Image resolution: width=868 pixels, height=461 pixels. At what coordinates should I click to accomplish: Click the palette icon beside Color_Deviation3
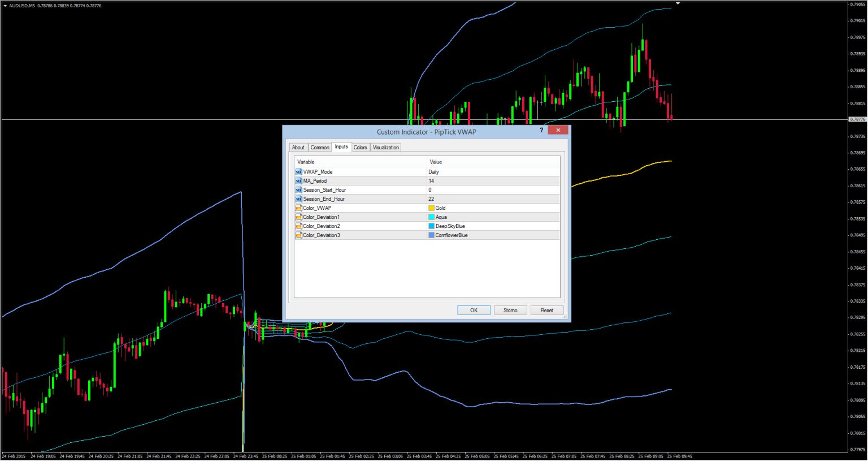tap(298, 235)
